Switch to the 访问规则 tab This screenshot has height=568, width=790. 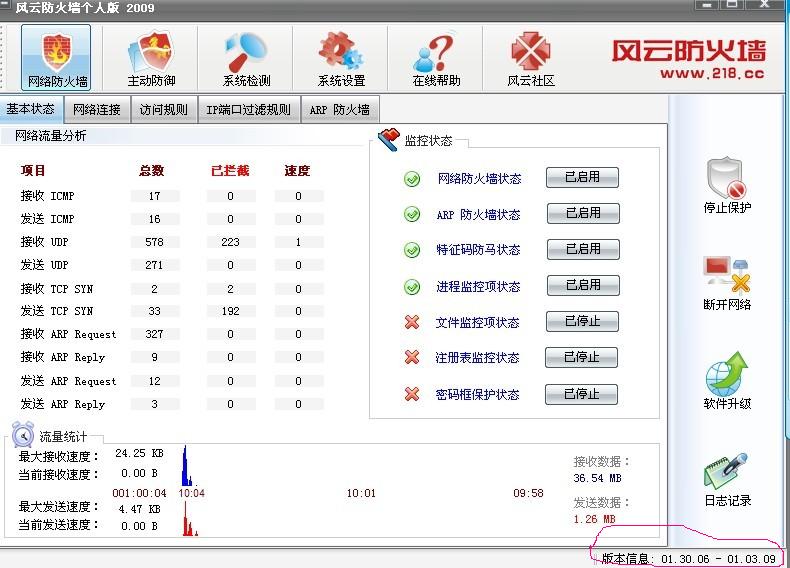(x=164, y=109)
